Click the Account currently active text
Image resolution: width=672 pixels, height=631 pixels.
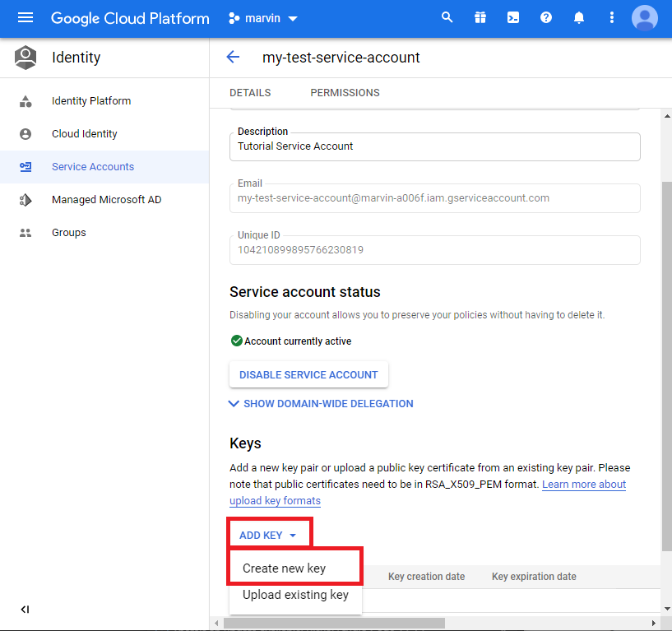[x=298, y=341]
